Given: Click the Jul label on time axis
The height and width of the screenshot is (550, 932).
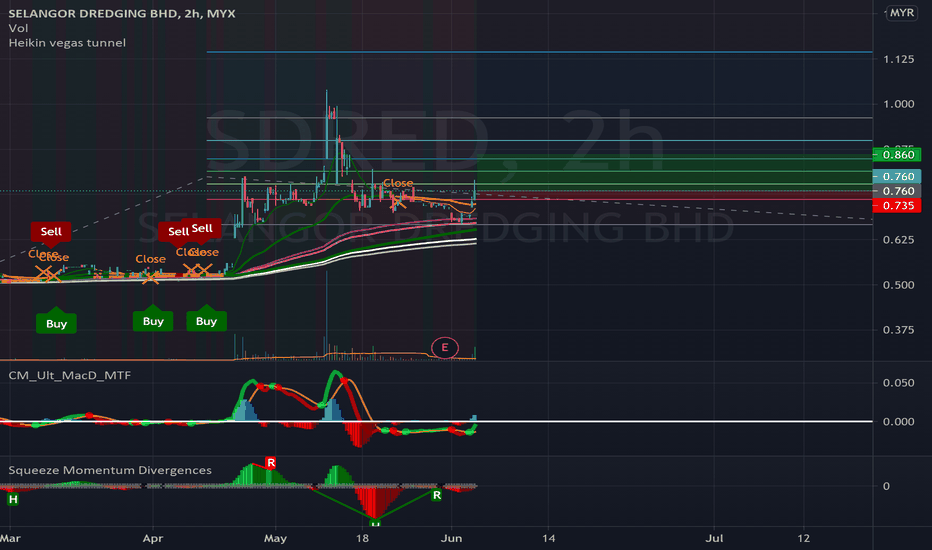Looking at the screenshot, I should (x=714, y=538).
